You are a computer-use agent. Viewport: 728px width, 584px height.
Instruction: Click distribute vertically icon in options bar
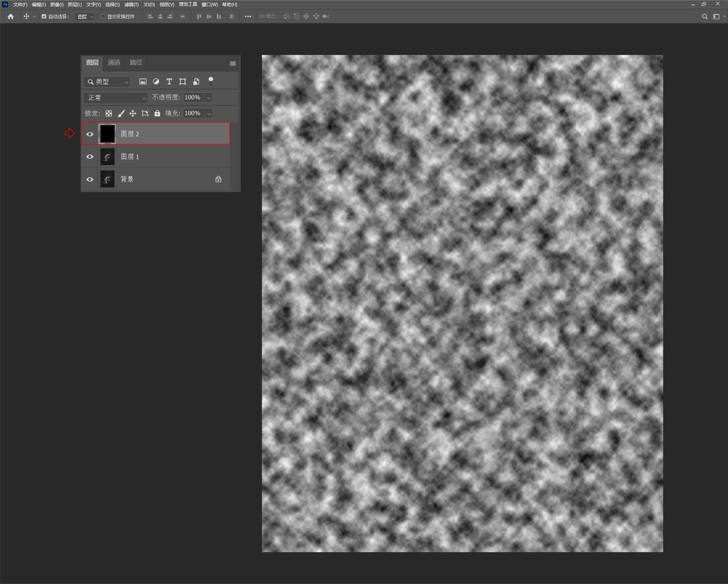(183, 17)
